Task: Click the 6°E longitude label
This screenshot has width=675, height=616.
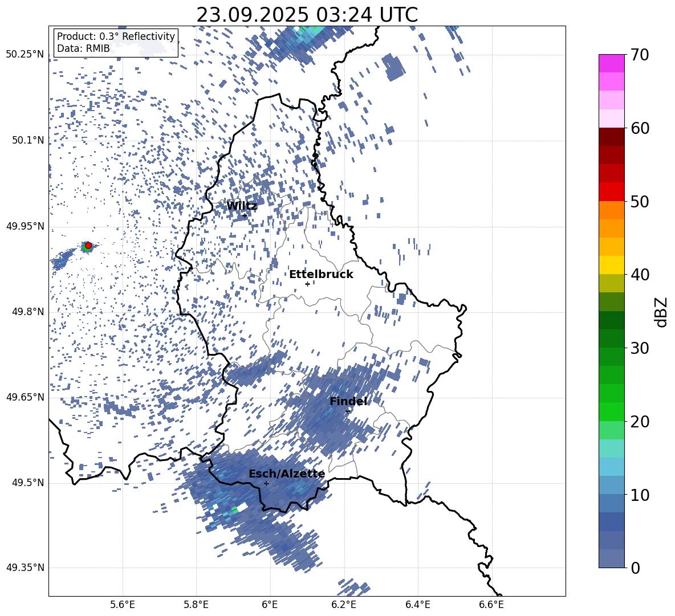Action: coord(270,605)
